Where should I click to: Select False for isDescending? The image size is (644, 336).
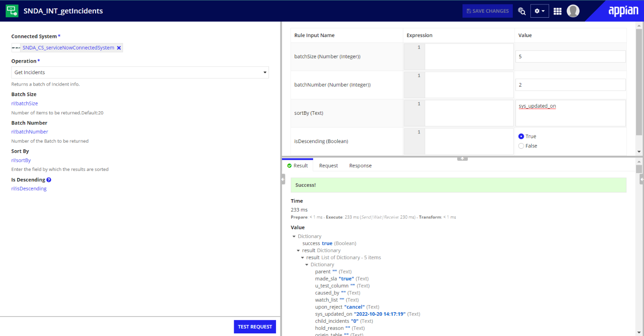(x=521, y=146)
